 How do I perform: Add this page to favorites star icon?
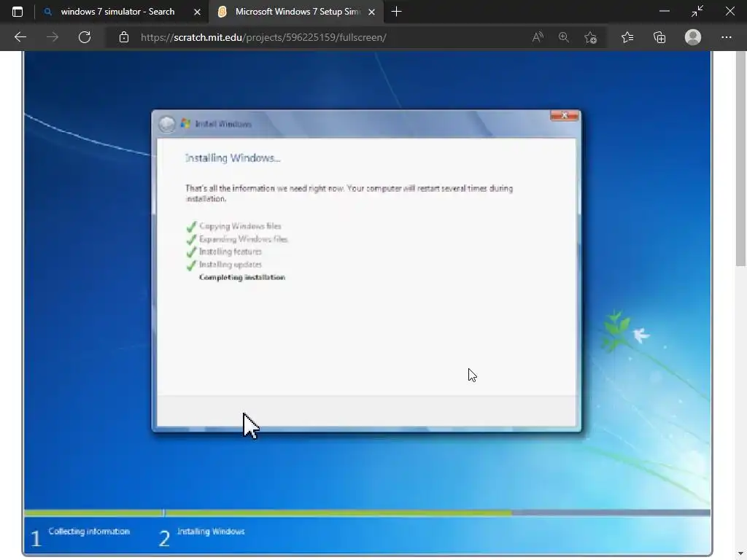pyautogui.click(x=591, y=37)
